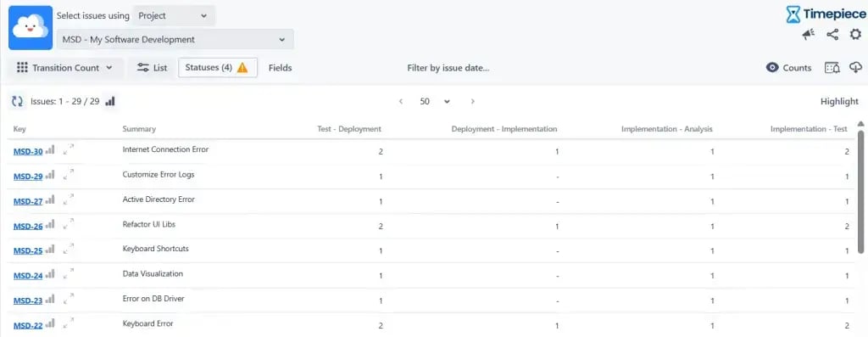Expand details arrows for MSD-26

tap(69, 224)
